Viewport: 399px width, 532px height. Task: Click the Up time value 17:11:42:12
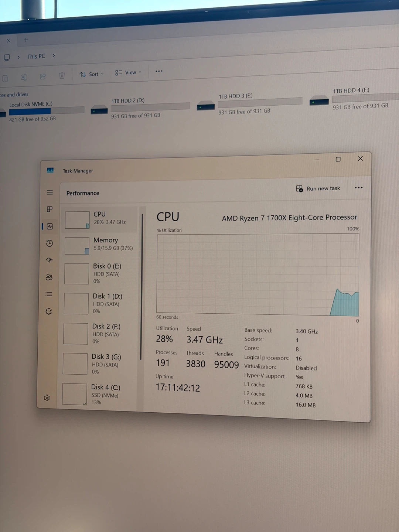(x=178, y=388)
